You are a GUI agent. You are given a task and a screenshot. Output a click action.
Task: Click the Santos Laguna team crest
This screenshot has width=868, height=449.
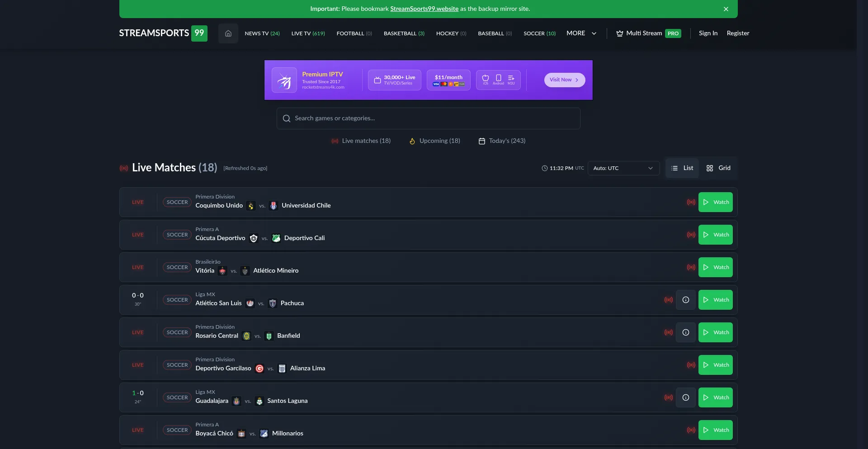coord(259,401)
